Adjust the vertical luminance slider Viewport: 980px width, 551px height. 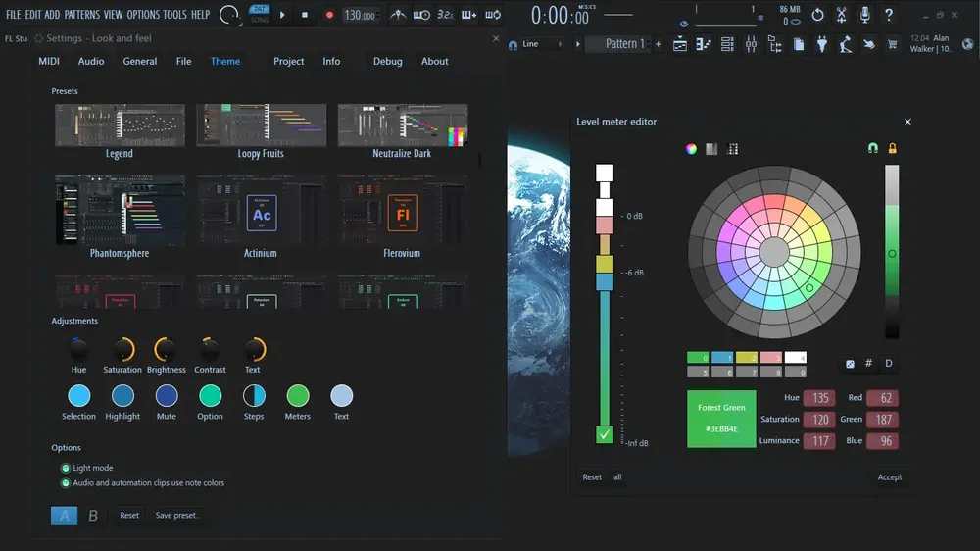click(892, 251)
